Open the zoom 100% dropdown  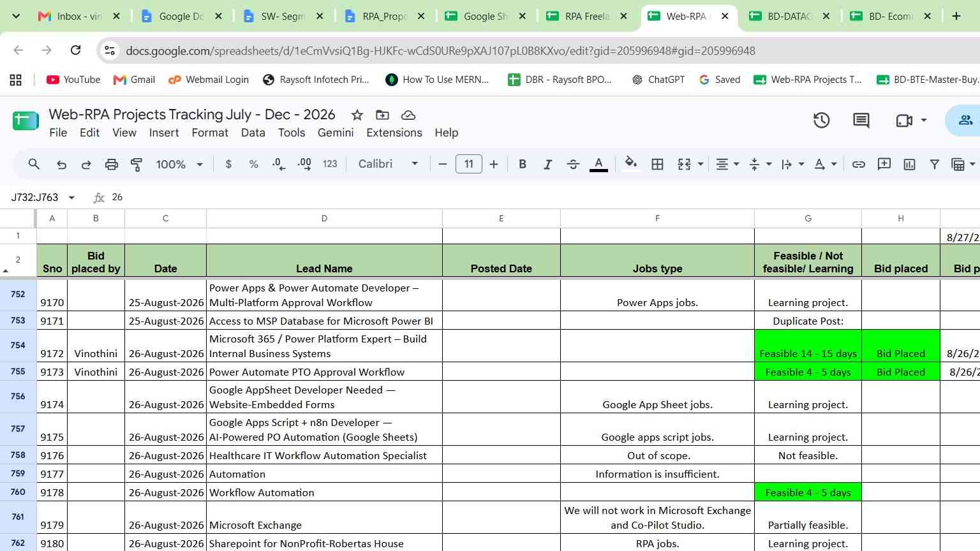click(x=179, y=164)
